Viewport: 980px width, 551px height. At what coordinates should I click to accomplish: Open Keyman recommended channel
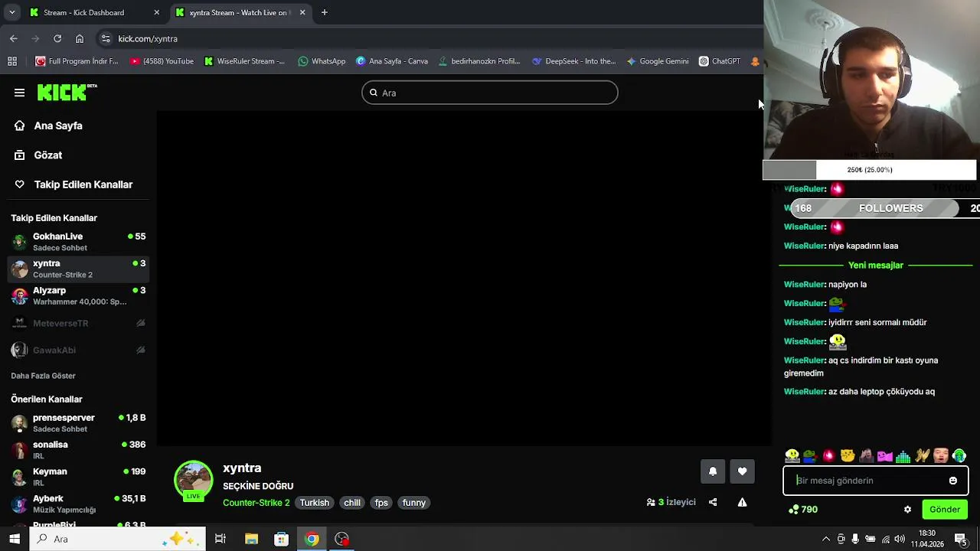coord(77,477)
